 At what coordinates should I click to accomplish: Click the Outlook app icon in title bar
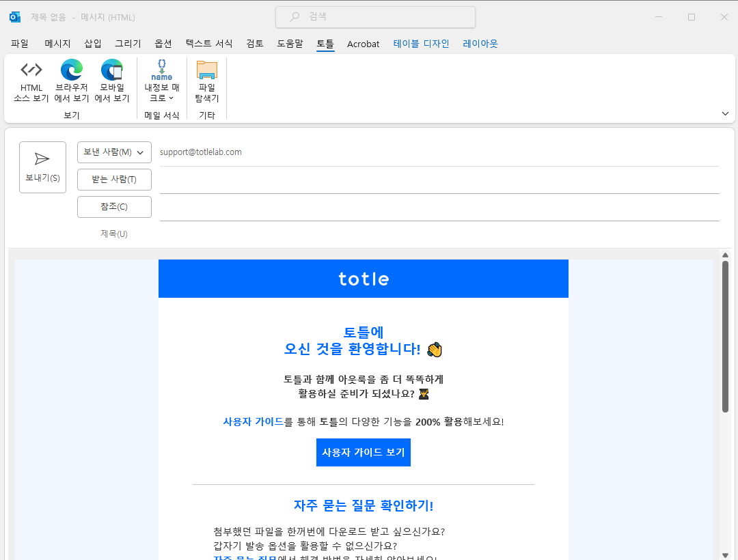pos(14,17)
